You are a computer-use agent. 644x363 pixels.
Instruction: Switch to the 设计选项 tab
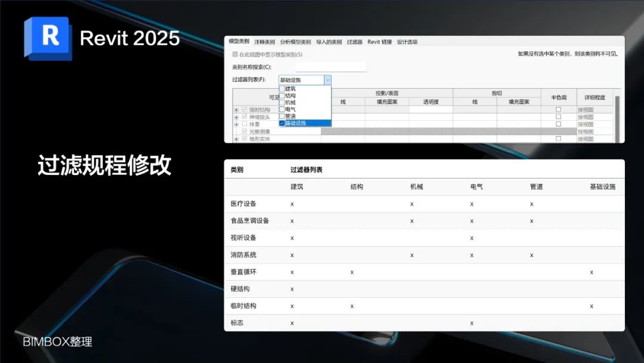click(407, 42)
